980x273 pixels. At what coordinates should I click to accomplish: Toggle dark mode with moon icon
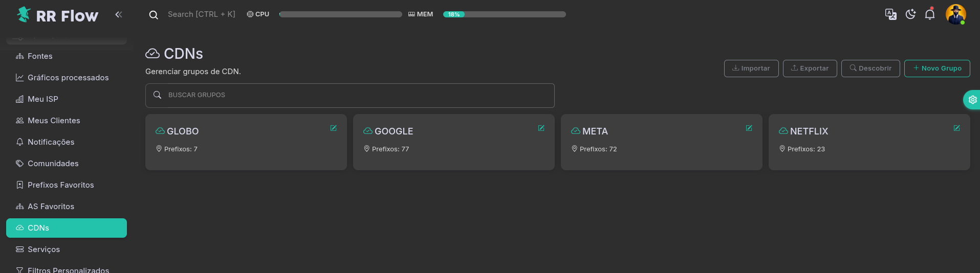[x=910, y=14]
